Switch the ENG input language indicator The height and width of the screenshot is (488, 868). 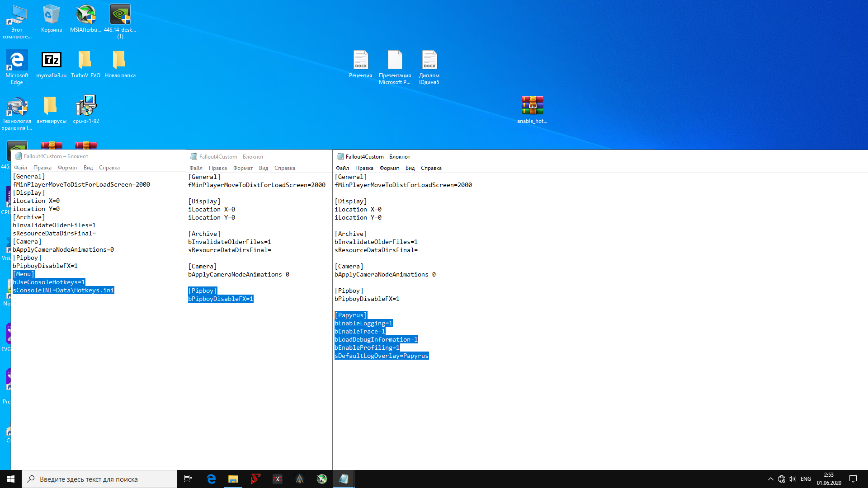(806, 479)
